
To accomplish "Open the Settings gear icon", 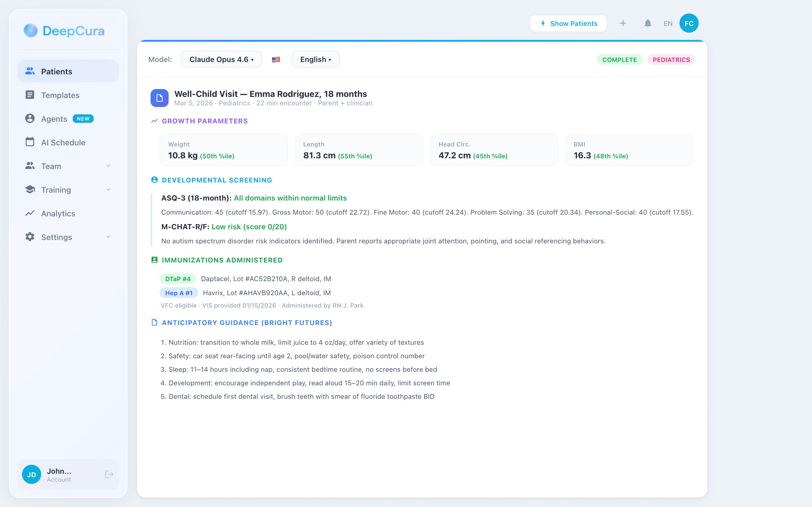I will (30, 237).
